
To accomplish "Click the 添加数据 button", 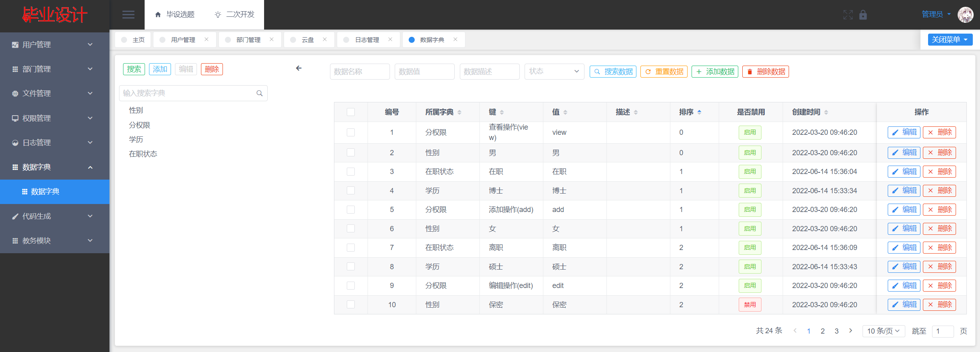I will (x=715, y=72).
